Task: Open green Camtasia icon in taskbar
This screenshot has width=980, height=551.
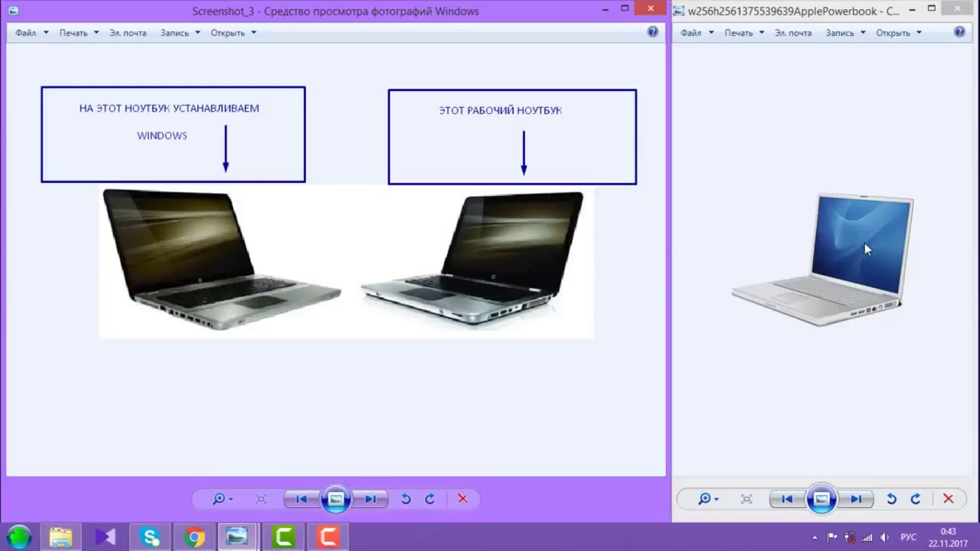Action: 283,537
